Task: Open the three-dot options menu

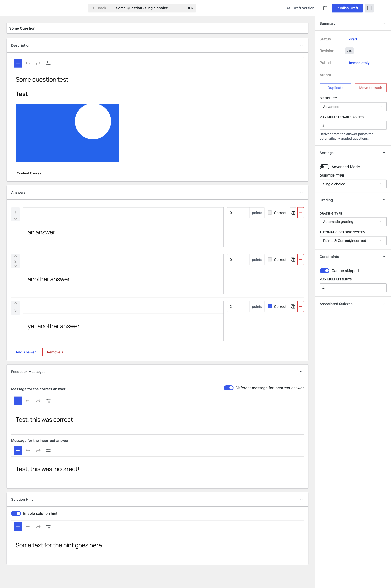Action: tap(380, 8)
